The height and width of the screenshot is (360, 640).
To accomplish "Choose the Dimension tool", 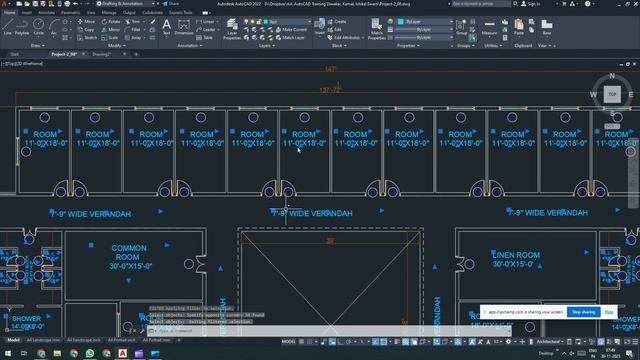I will (x=184, y=28).
